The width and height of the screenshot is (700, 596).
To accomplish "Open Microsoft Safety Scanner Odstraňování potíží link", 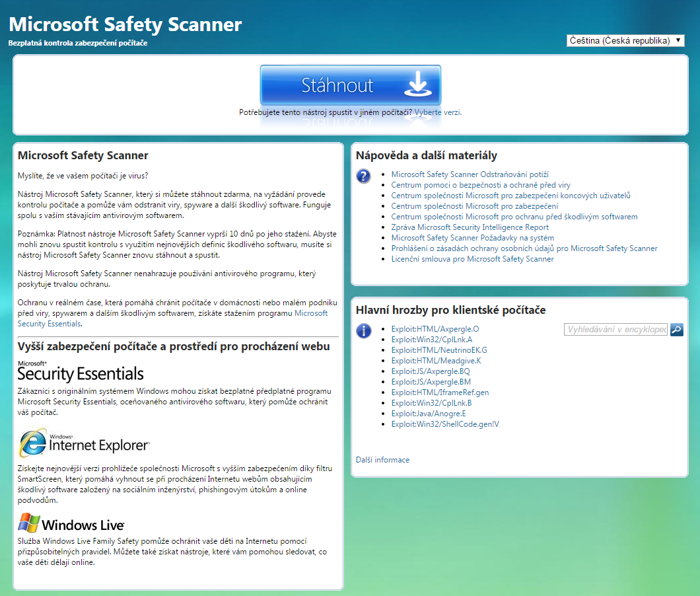I will pyautogui.click(x=470, y=174).
